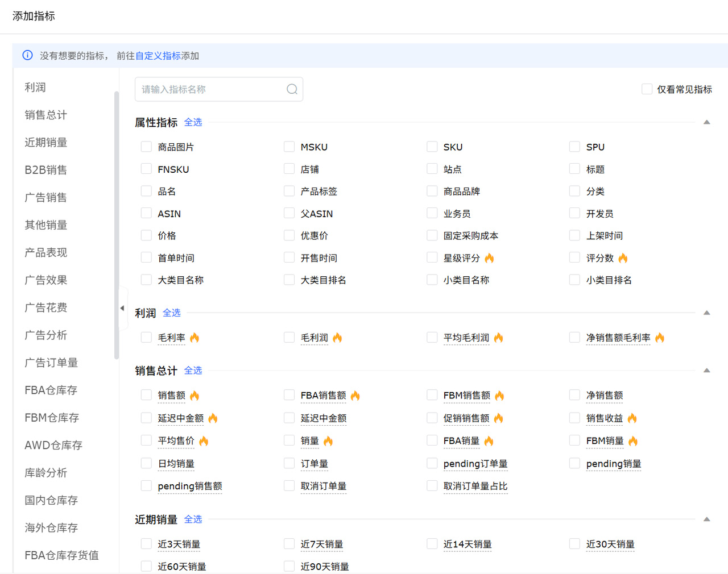Click the flame icon beside FBM销售额
The height and width of the screenshot is (574, 728).
pyautogui.click(x=499, y=396)
